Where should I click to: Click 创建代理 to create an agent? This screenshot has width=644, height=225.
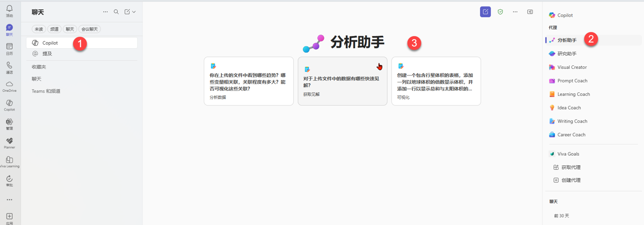click(x=567, y=180)
